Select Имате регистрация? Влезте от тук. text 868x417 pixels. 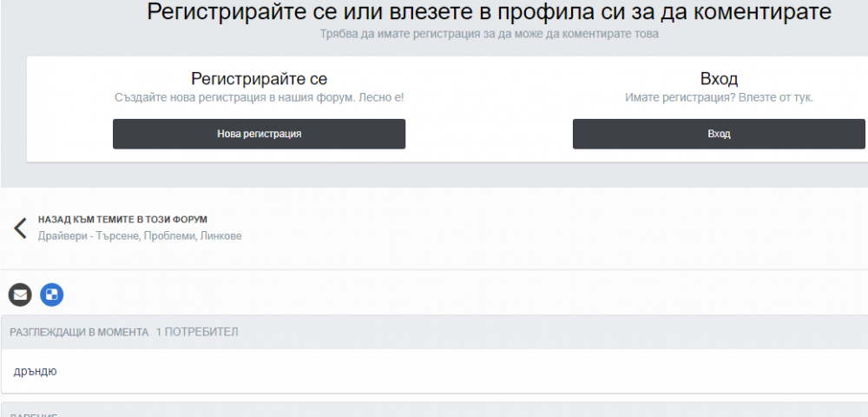click(x=719, y=97)
